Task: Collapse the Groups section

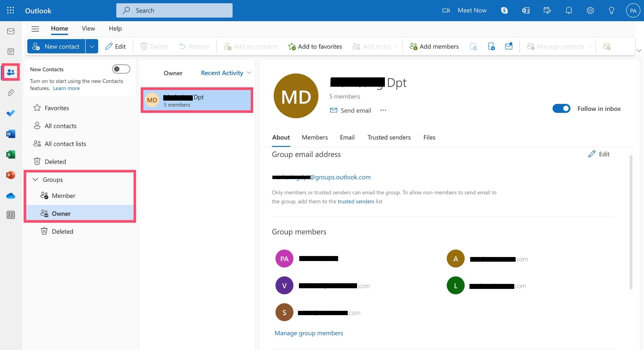Action: 35,179
